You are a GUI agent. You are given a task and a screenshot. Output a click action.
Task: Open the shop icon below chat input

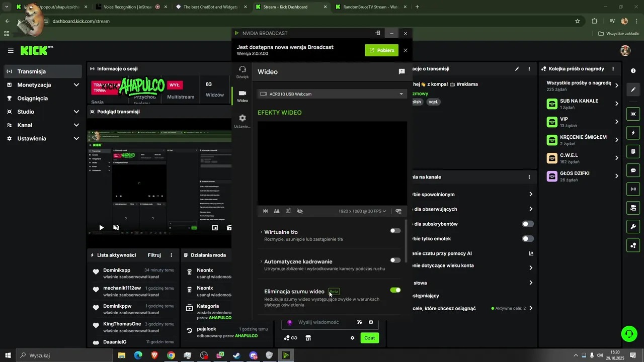click(x=308, y=338)
